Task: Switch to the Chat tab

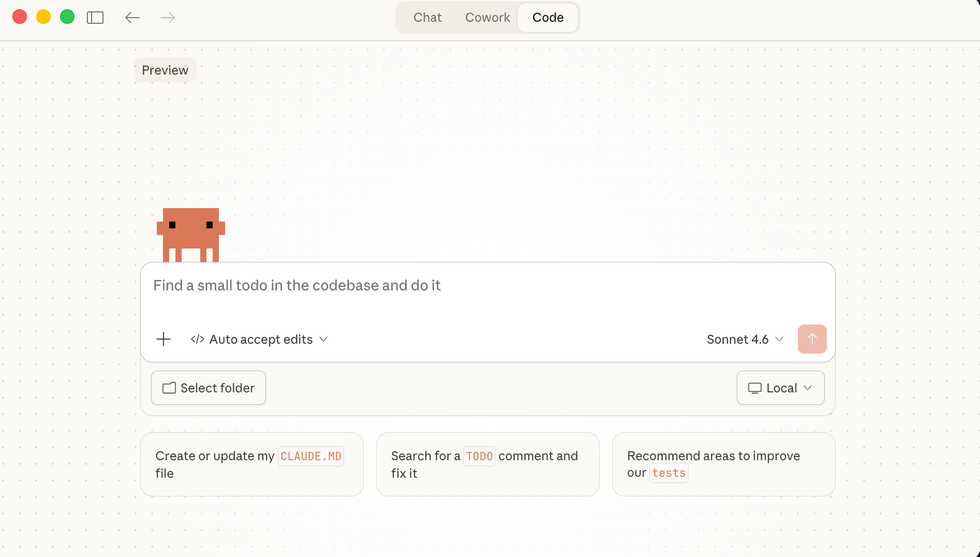Action: (x=427, y=17)
